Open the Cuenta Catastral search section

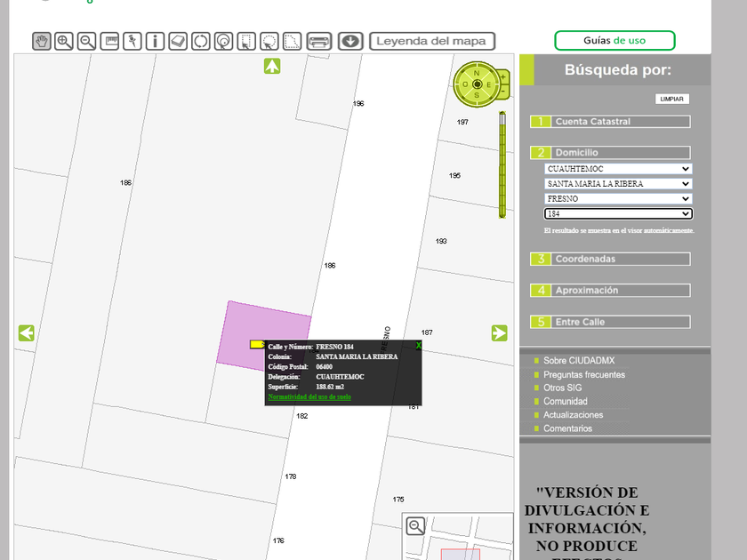pos(620,122)
